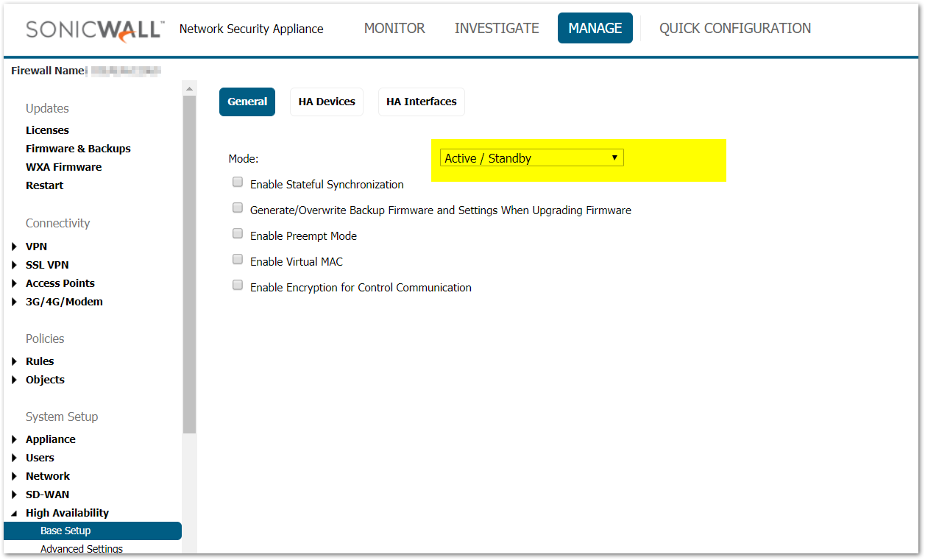
Task: Open QUICK CONFIGURATION wizard
Action: (734, 29)
